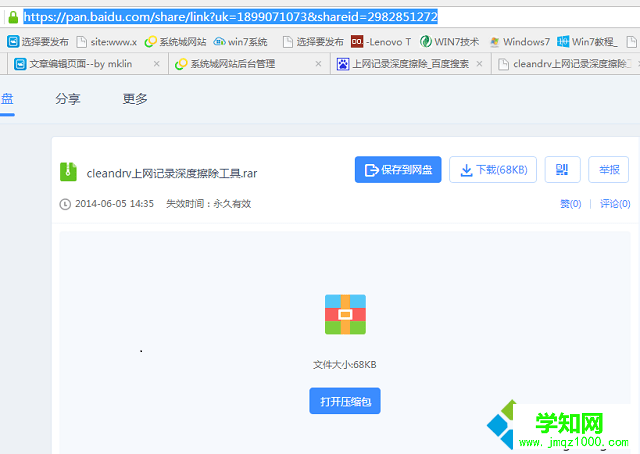Click 保存到网盘 button
This screenshot has width=640, height=454.
[x=398, y=169]
